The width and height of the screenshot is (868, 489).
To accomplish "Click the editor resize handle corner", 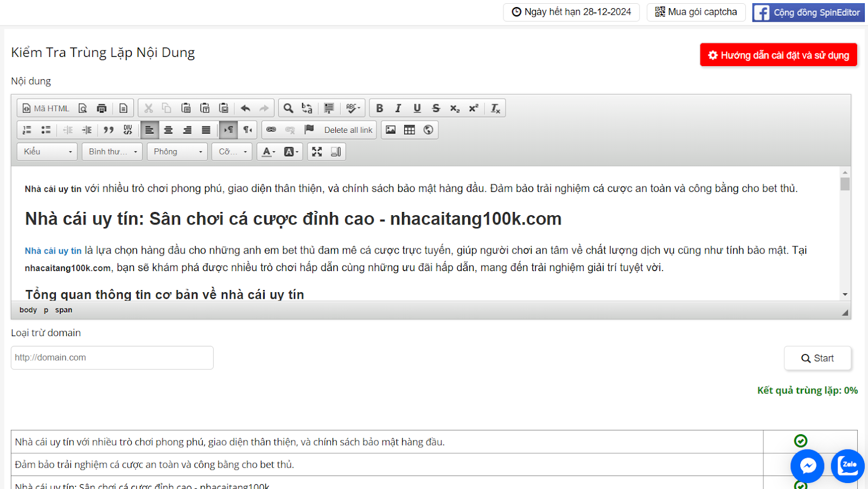I will (x=845, y=312).
